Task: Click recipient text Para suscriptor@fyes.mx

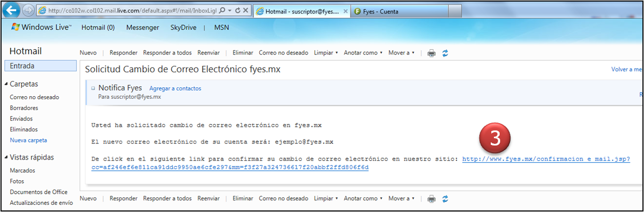Action: [129, 97]
